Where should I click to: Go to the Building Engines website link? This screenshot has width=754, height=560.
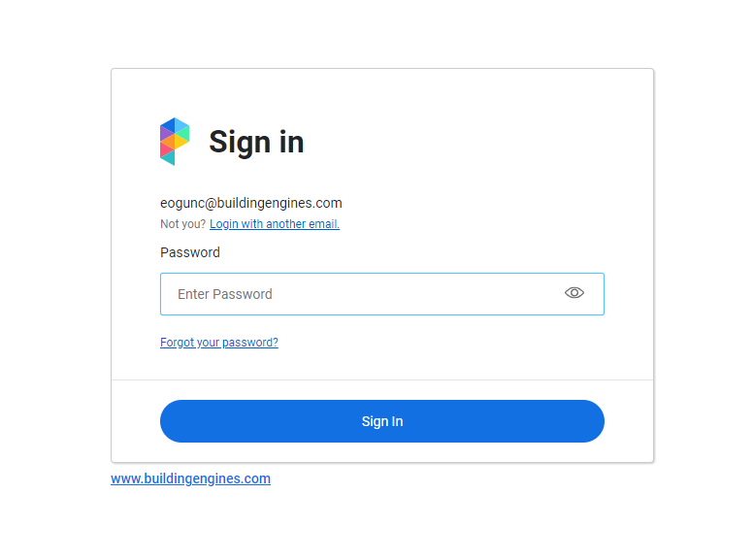[x=190, y=478]
